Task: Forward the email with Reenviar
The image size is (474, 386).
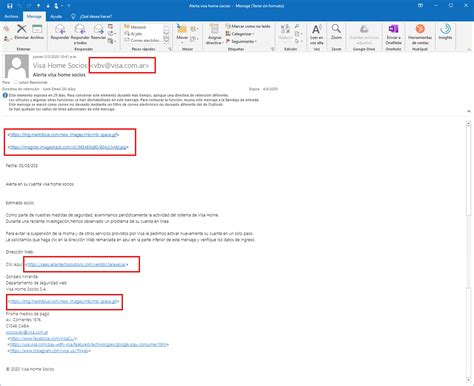Action: (x=99, y=29)
